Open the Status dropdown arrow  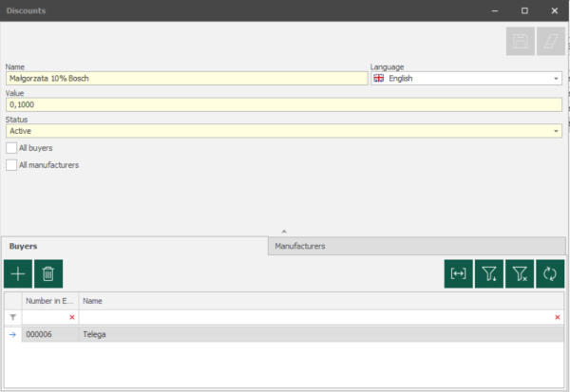coord(556,131)
